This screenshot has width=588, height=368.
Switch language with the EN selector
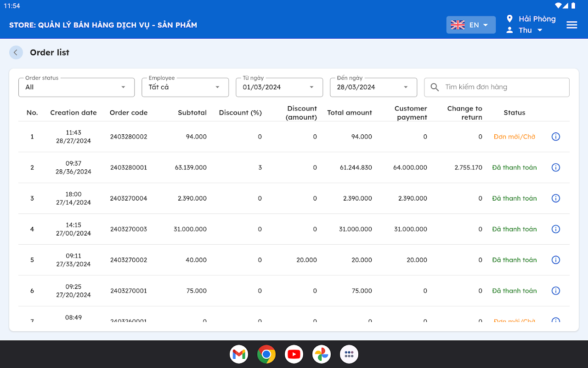[x=470, y=25]
